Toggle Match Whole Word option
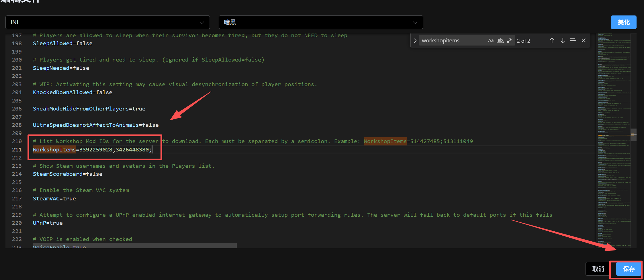This screenshot has width=644, height=280. point(500,41)
